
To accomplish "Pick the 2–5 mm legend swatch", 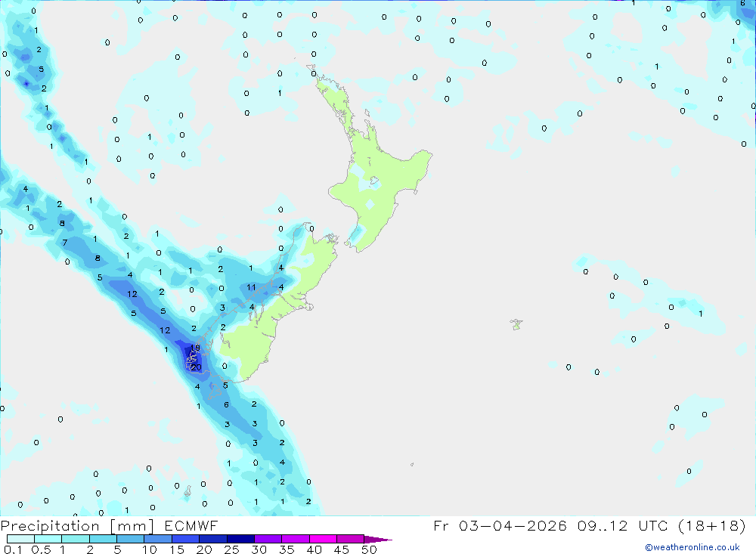I will click(103, 539).
